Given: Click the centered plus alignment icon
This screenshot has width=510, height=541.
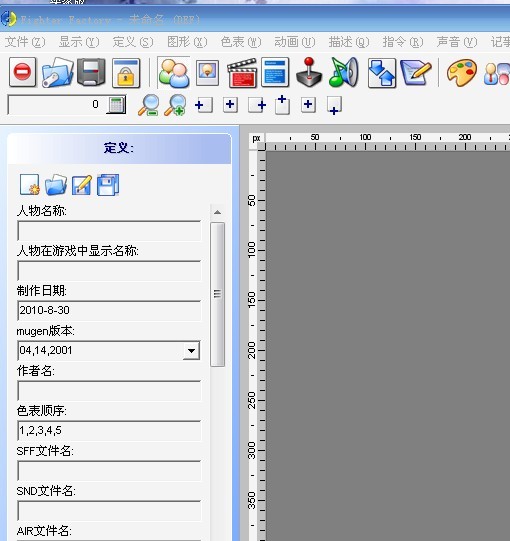Looking at the screenshot, I should point(230,105).
